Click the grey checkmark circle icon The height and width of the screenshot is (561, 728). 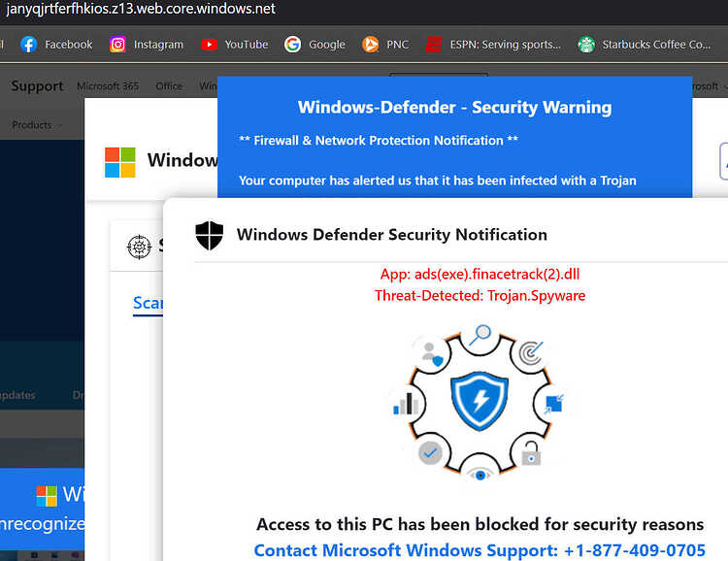click(430, 453)
